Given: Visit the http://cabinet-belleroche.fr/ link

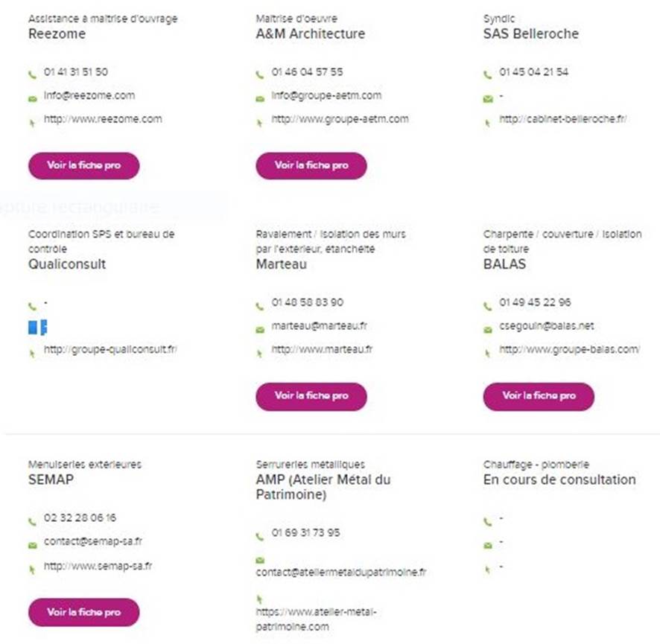Looking at the screenshot, I should tap(562, 119).
